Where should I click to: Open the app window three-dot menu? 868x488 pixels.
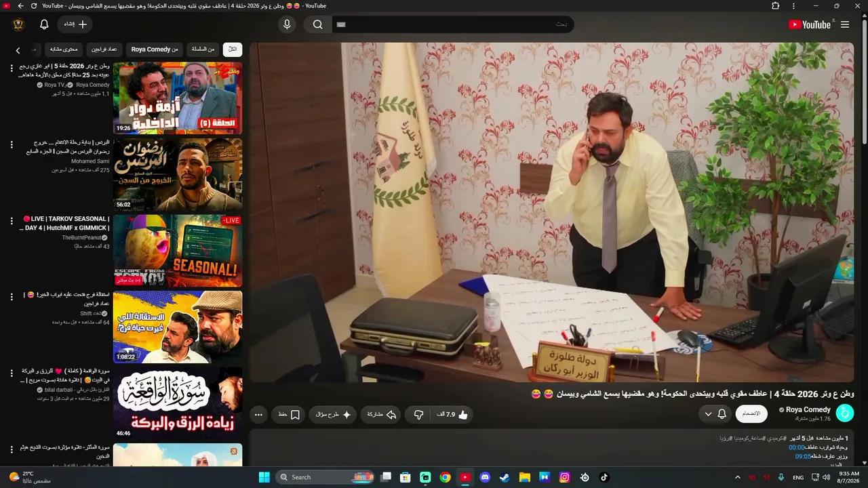click(793, 6)
